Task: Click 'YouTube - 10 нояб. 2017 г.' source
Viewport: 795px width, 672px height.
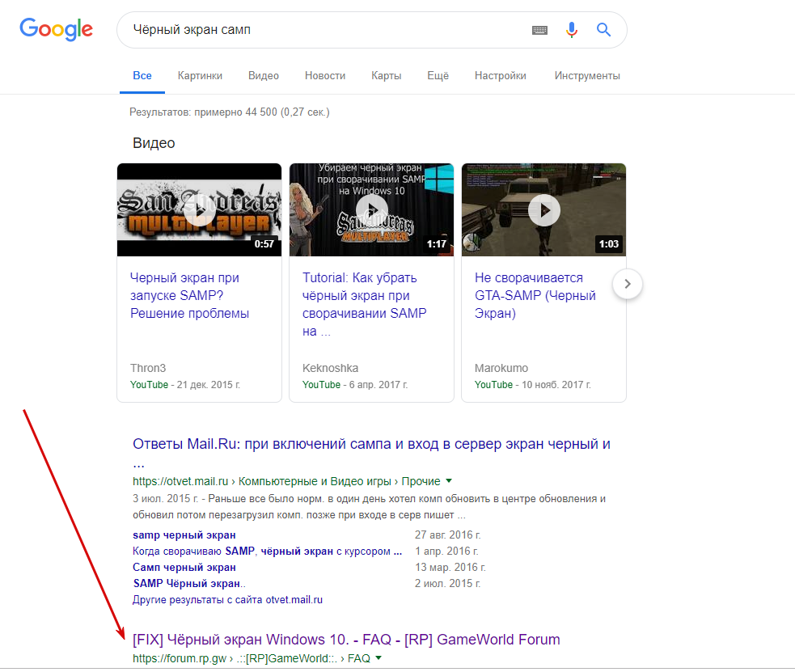Action: [533, 385]
